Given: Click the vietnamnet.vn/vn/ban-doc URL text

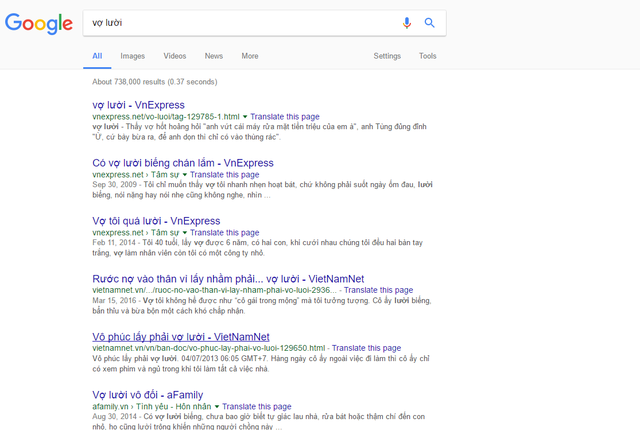Looking at the screenshot, I should pos(209,348).
